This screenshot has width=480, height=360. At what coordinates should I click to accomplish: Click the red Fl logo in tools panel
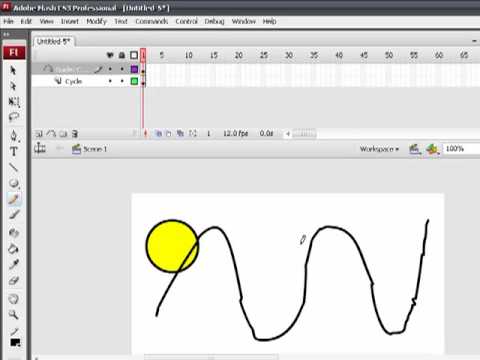point(14,53)
